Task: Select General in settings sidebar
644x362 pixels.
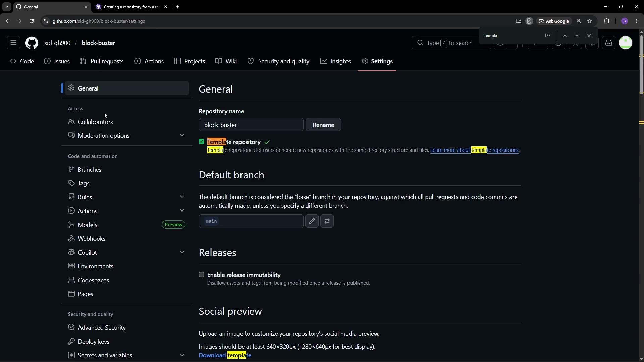Action: pyautogui.click(x=126, y=88)
